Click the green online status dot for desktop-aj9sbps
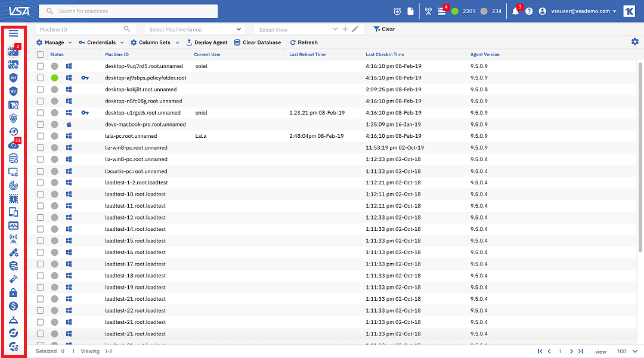 click(x=55, y=78)
